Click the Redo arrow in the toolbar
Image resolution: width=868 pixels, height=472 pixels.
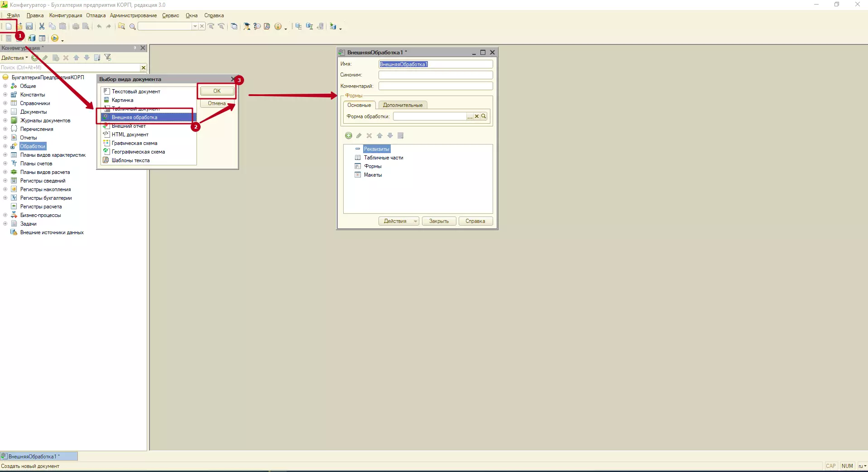(109, 26)
